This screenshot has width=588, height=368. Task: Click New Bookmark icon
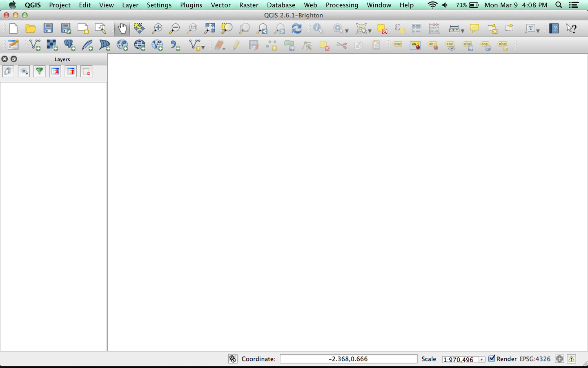coord(492,29)
